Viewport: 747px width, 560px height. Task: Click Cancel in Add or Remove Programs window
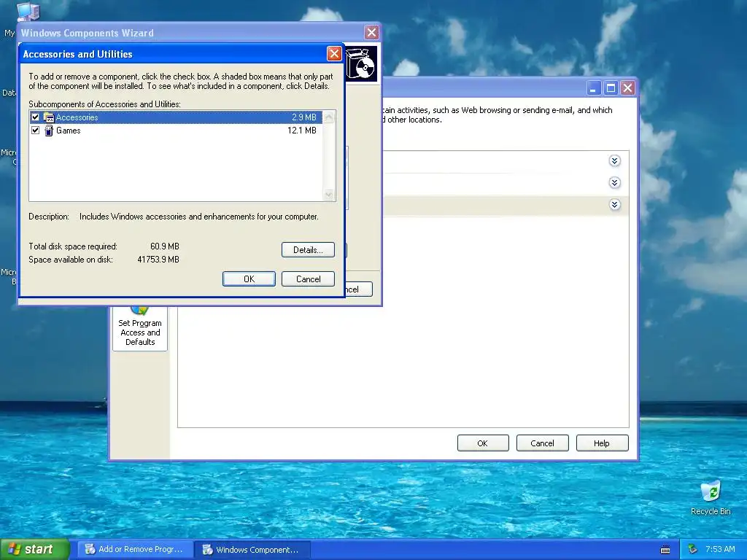click(x=542, y=443)
